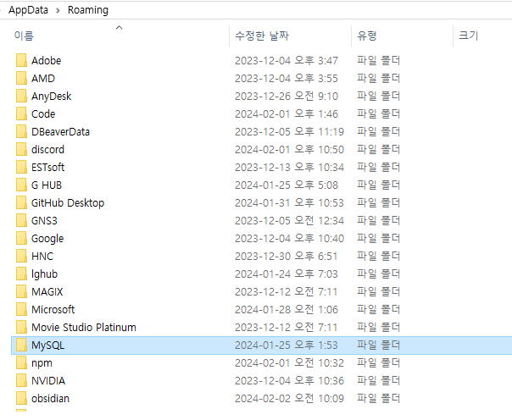Click the obsidian folder icon
The image size is (512, 420).
tap(21, 398)
